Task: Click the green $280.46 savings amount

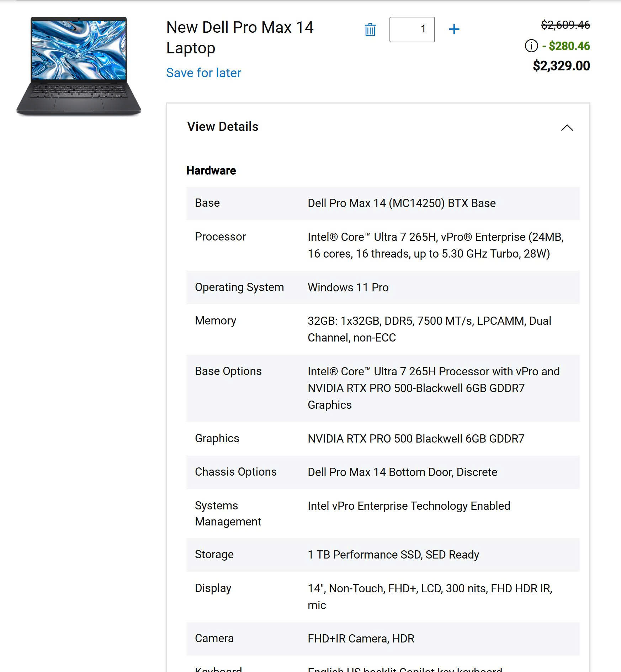Action: tap(569, 46)
